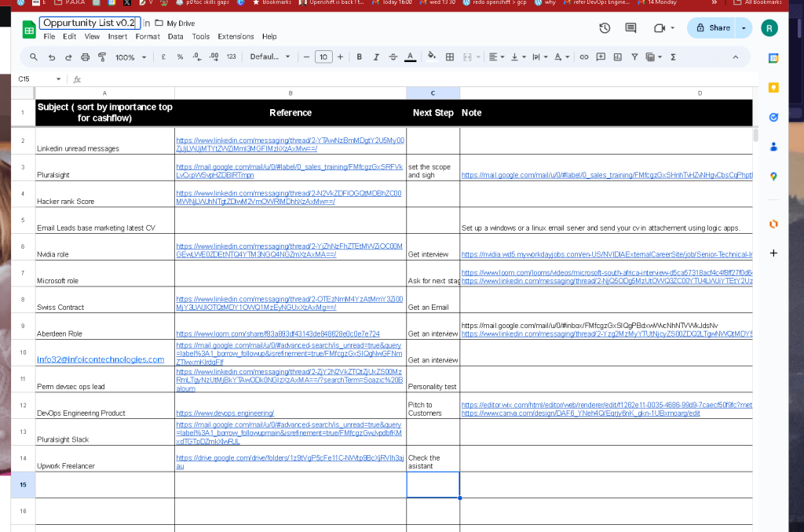Open the Edit menu

click(x=69, y=37)
